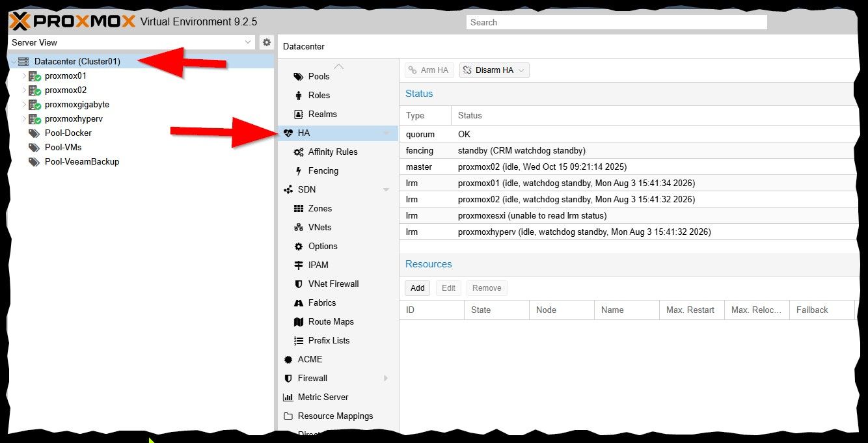
Task: Click the Route Maps map icon
Action: click(x=299, y=322)
